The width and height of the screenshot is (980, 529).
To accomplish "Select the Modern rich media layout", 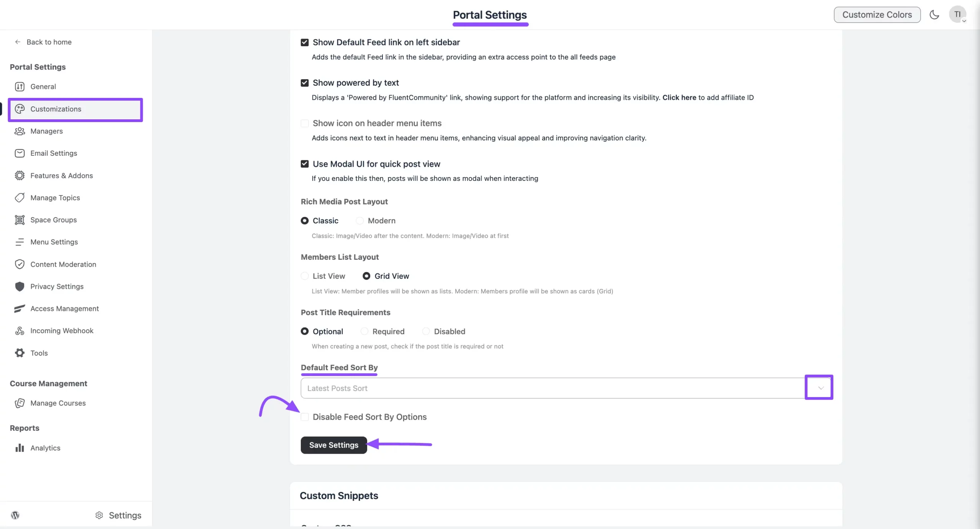I will point(359,221).
